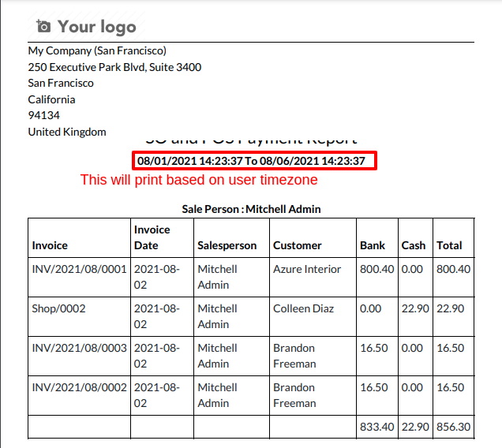
Task: Click the Cash column header
Action: point(414,245)
